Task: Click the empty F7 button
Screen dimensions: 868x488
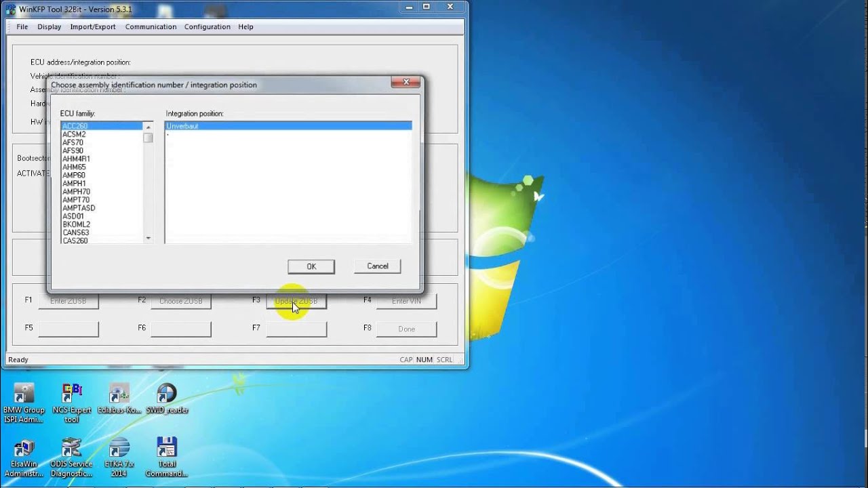Action: tap(296, 329)
